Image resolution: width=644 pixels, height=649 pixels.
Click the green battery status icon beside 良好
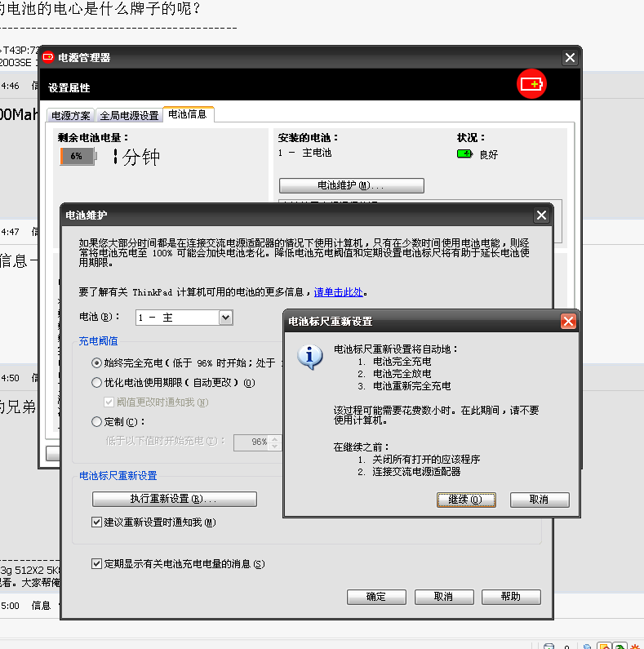(x=464, y=153)
